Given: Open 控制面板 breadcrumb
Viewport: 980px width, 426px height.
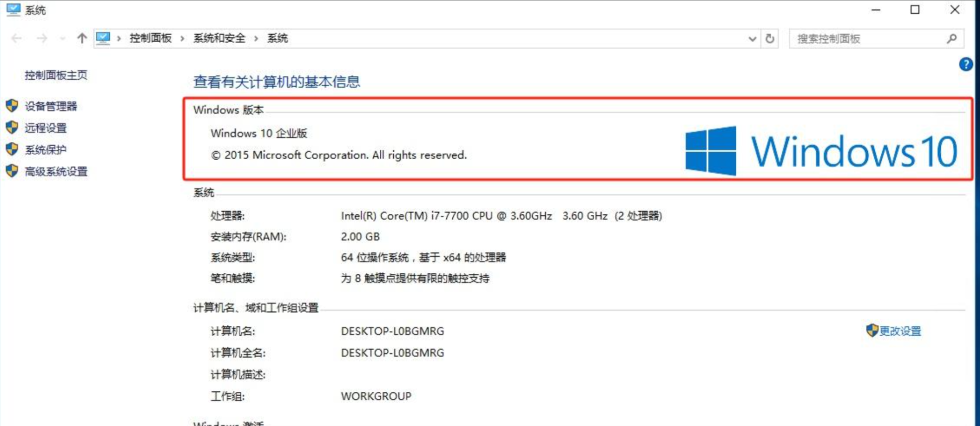Looking at the screenshot, I should coord(150,38).
